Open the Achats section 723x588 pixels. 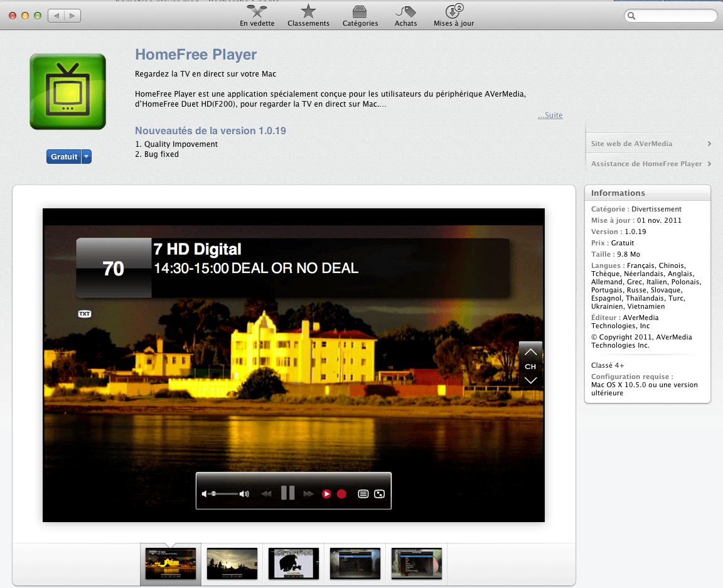406,16
